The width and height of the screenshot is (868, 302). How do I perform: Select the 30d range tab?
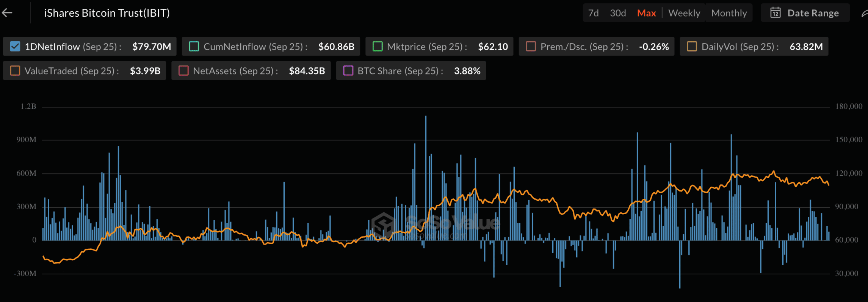point(618,13)
